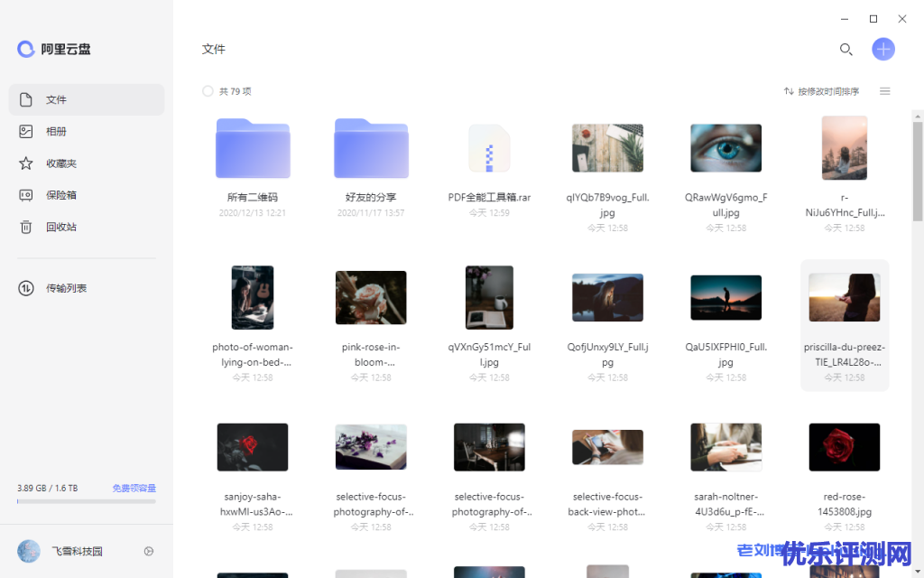Select the PDF全能工具箱.rar file
The image size is (924, 578).
[x=489, y=149]
